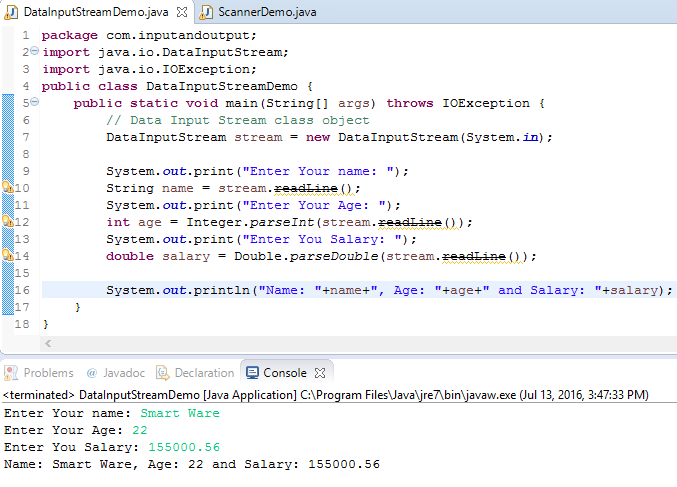677x487 pixels.
Task: Click the ScannerDemo.java file icon
Action: 206,12
